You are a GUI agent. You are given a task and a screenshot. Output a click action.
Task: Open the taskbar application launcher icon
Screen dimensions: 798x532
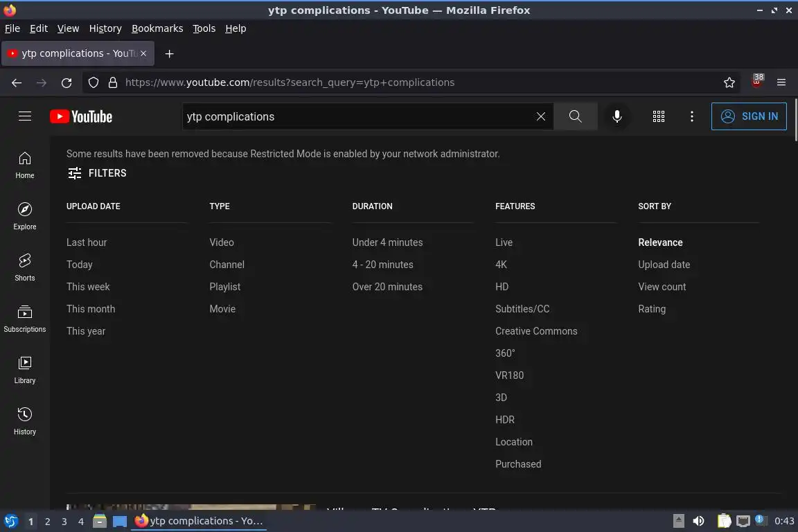point(10,521)
